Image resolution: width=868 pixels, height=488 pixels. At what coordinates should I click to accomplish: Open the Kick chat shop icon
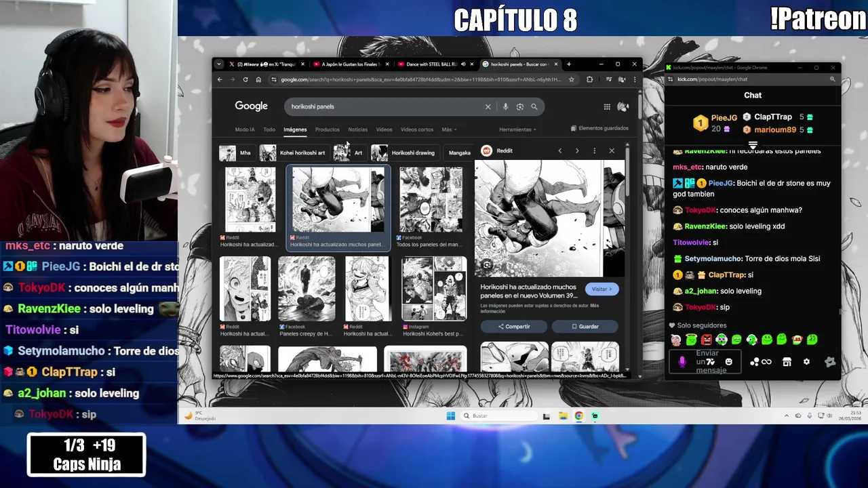click(787, 362)
